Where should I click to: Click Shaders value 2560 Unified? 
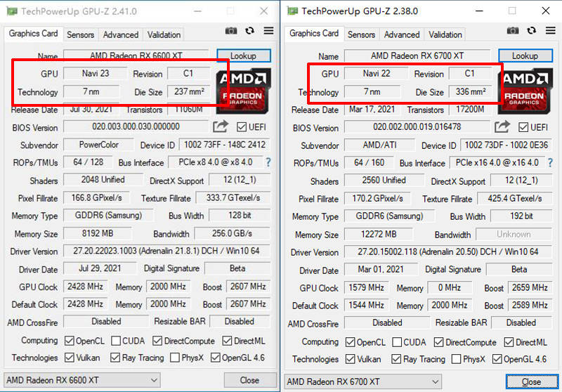tap(384, 181)
